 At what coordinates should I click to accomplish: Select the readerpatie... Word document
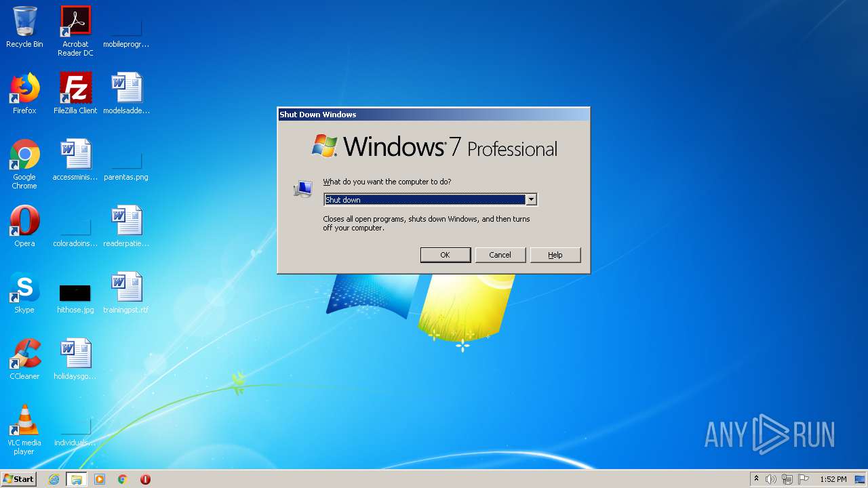(x=126, y=226)
